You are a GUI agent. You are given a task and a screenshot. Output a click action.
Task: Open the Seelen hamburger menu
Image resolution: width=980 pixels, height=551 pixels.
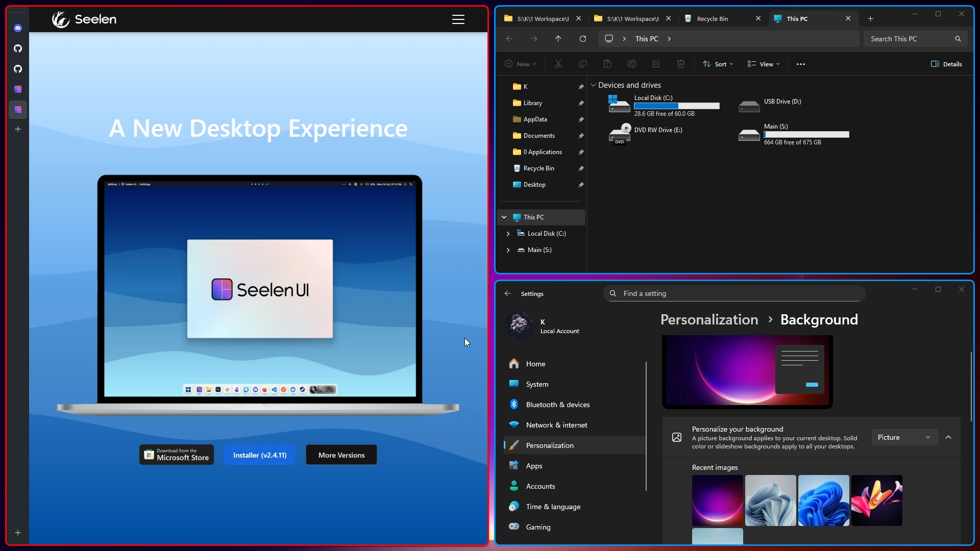[x=458, y=19]
